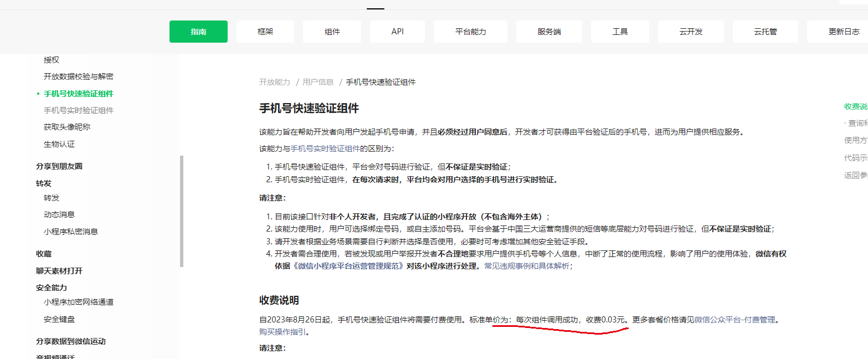This screenshot has width=868, height=359.
Task: Open 分享数据到微信运动 sidebar section
Action: click(x=71, y=341)
